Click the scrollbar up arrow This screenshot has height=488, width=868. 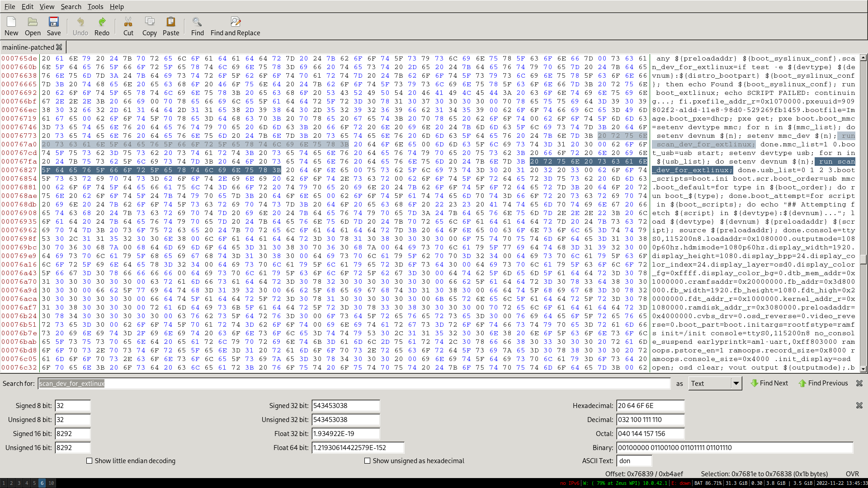click(863, 58)
